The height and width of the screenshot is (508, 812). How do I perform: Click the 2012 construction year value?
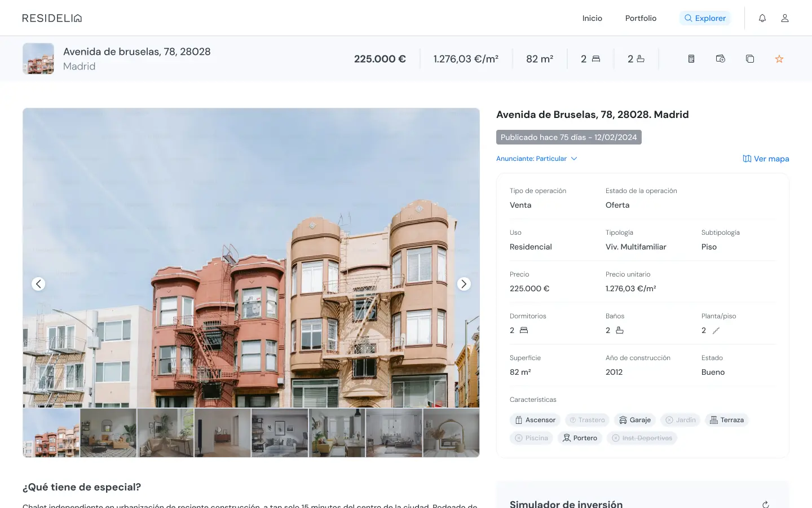(614, 372)
